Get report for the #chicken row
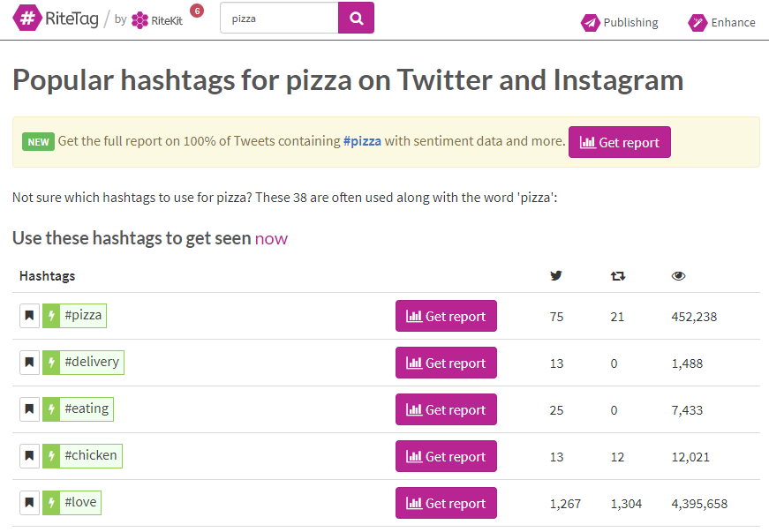Viewport: 769px width, 532px height. 446,456
